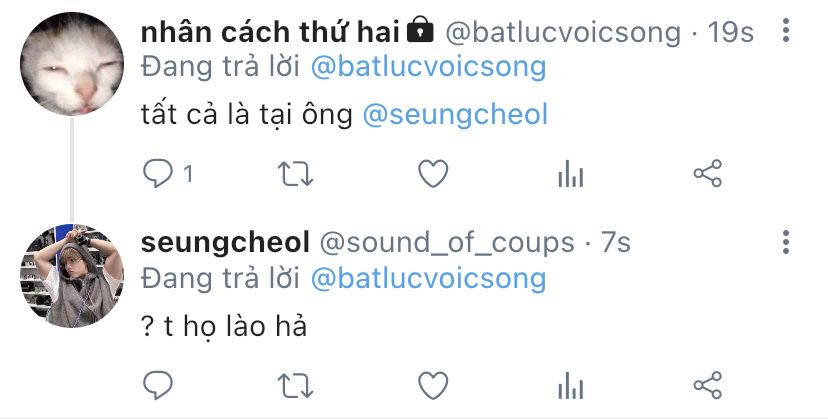The width and height of the screenshot is (828, 419).
Task: Open more options for nhân cách thứ hai tweet
Action: 786,31
